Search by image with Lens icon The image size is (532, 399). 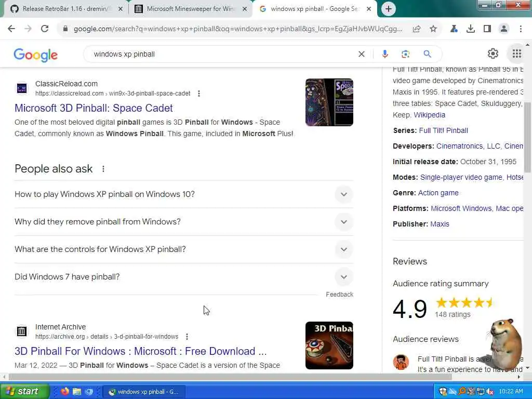[x=405, y=54]
